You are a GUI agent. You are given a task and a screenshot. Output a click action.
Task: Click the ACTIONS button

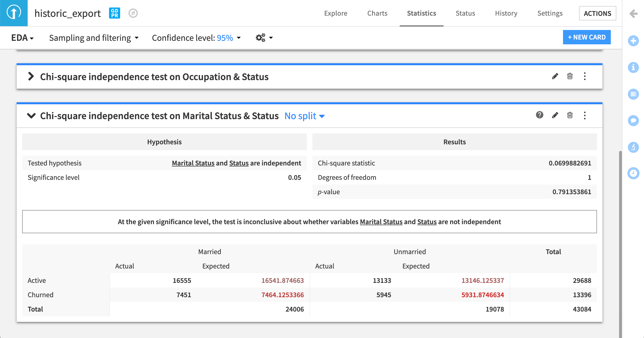click(x=597, y=13)
